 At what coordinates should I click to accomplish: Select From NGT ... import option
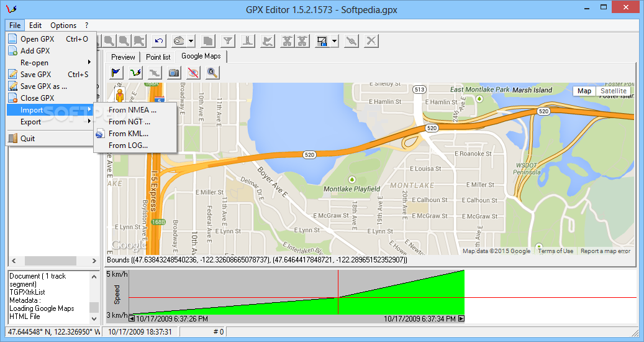135,122
